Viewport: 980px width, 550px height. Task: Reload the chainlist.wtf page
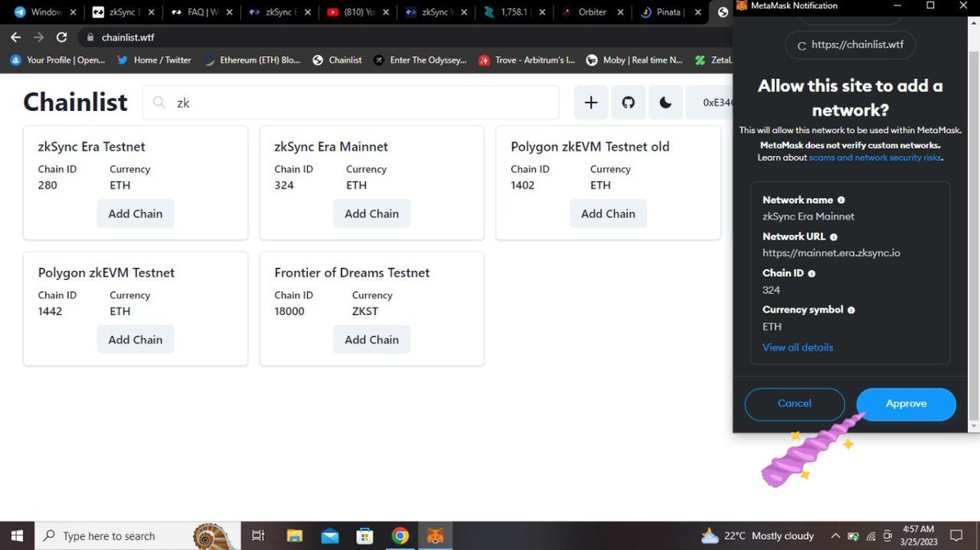(x=61, y=38)
